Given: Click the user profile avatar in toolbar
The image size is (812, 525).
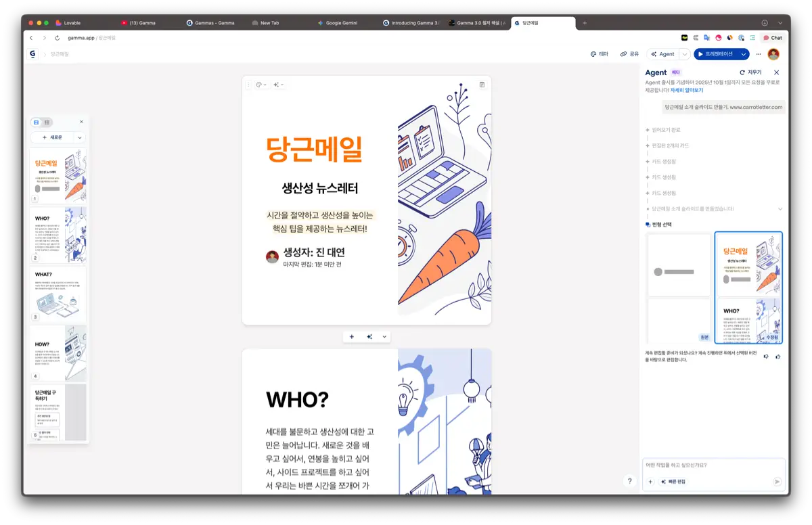Looking at the screenshot, I should [x=773, y=54].
